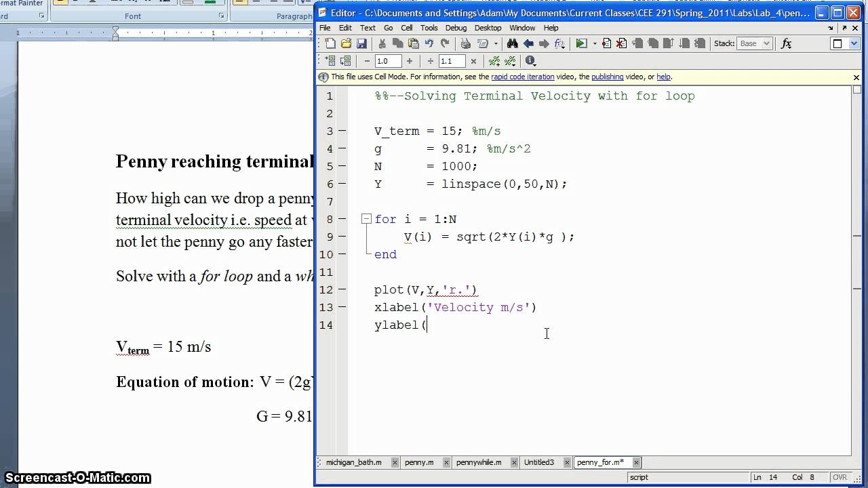Open the print options dropdown arrow
The width and height of the screenshot is (868, 488).
pyautogui.click(x=496, y=43)
